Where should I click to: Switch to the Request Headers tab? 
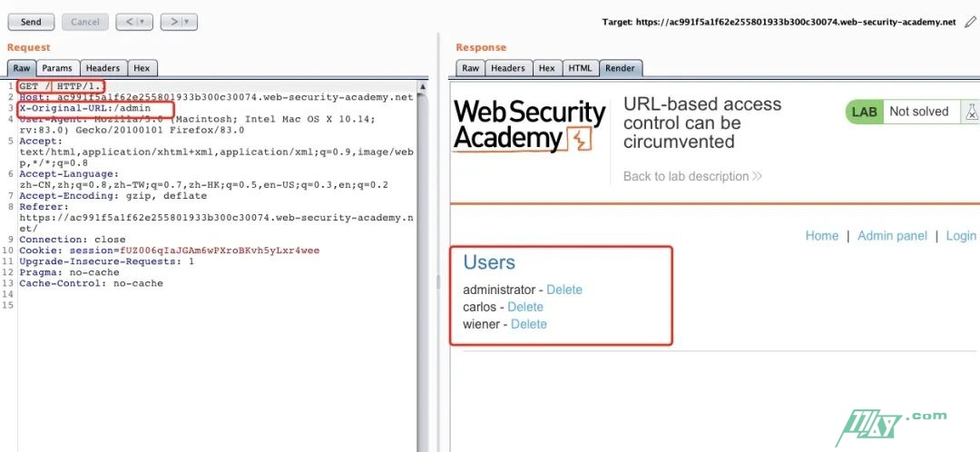click(103, 68)
